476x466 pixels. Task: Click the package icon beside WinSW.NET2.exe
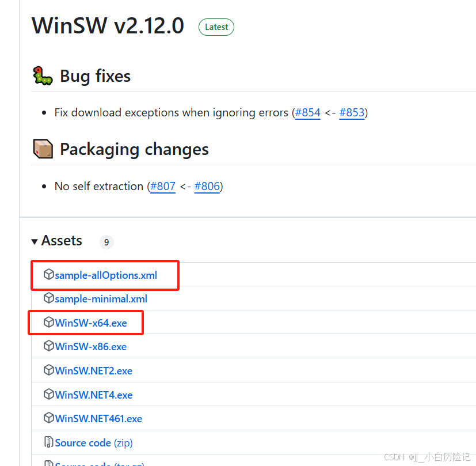[x=48, y=370]
